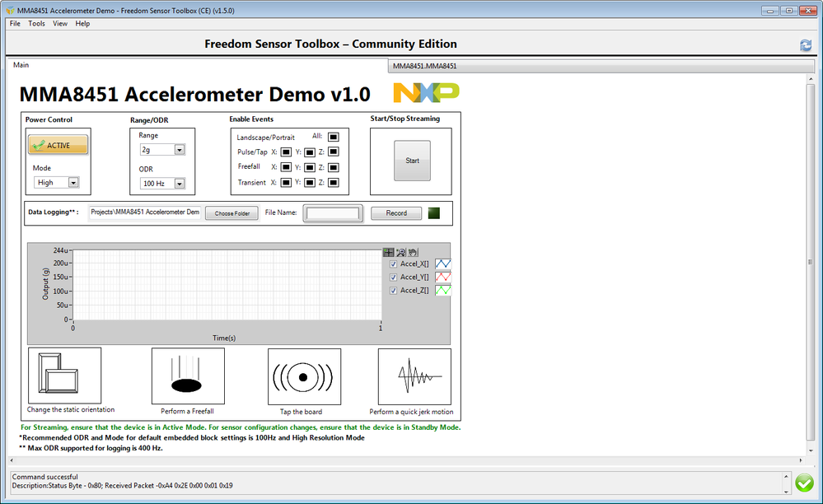The height and width of the screenshot is (504, 823).
Task: Click the refresh icon in the header
Action: [x=806, y=45]
